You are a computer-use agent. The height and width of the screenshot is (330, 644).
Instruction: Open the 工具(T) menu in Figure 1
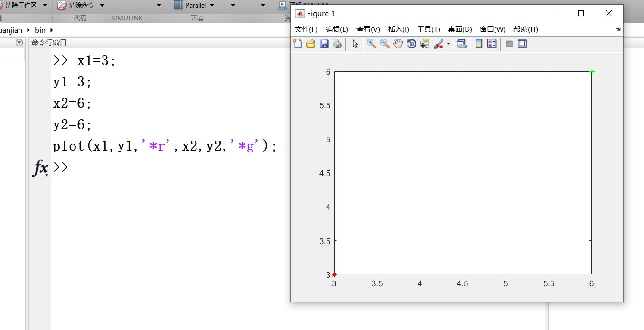coord(429,29)
